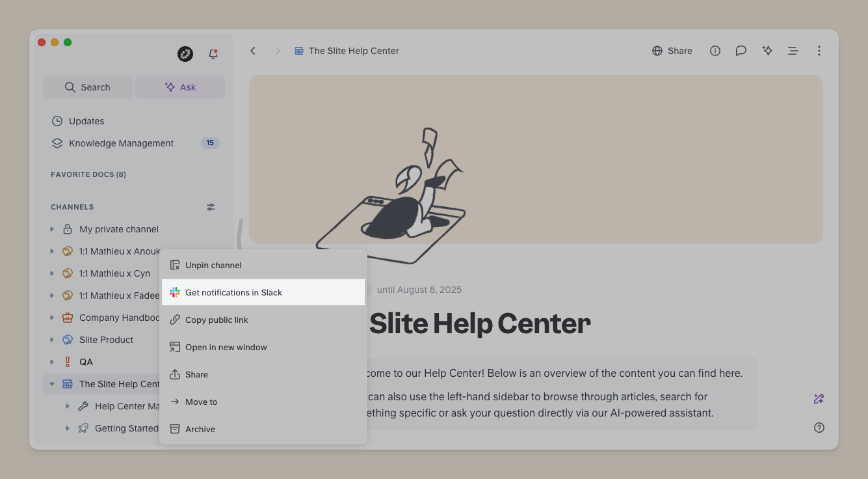Screen dimensions: 868x479
Task: Expand My private channel
Action: (x=52, y=229)
